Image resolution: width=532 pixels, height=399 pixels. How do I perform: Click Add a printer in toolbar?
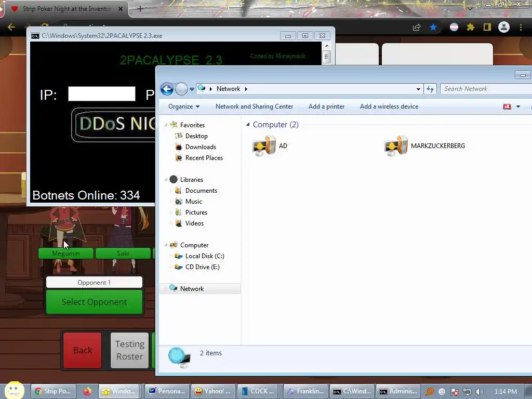click(x=326, y=107)
